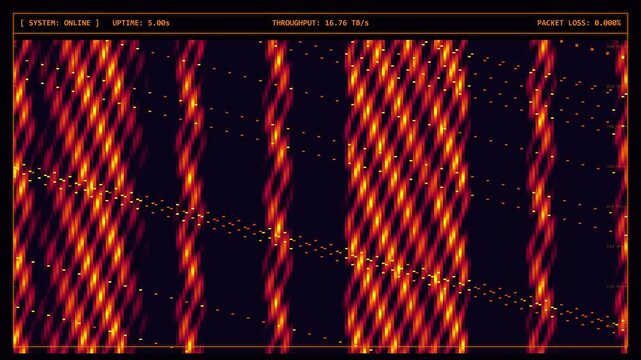Click the "[ SYSTEM: ONLINE ]" status text
641x360 pixels.
point(60,23)
